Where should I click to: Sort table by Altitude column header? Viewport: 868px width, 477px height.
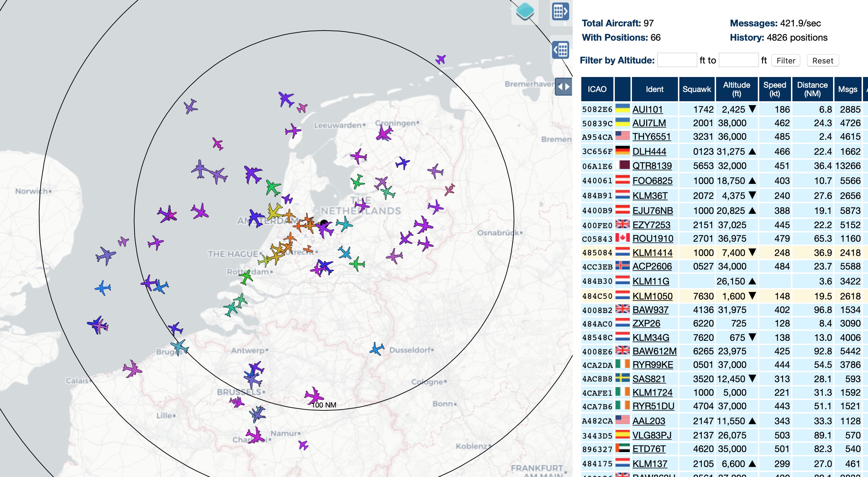[736, 89]
